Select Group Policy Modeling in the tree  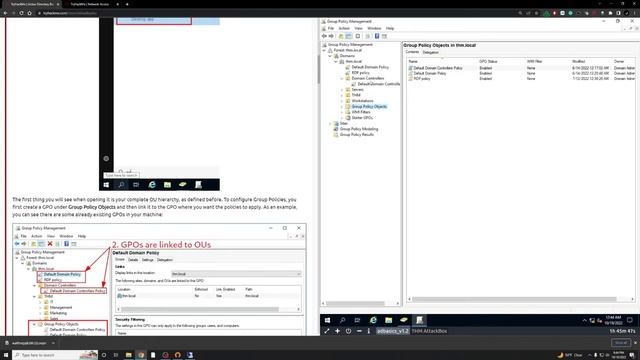pos(359,129)
